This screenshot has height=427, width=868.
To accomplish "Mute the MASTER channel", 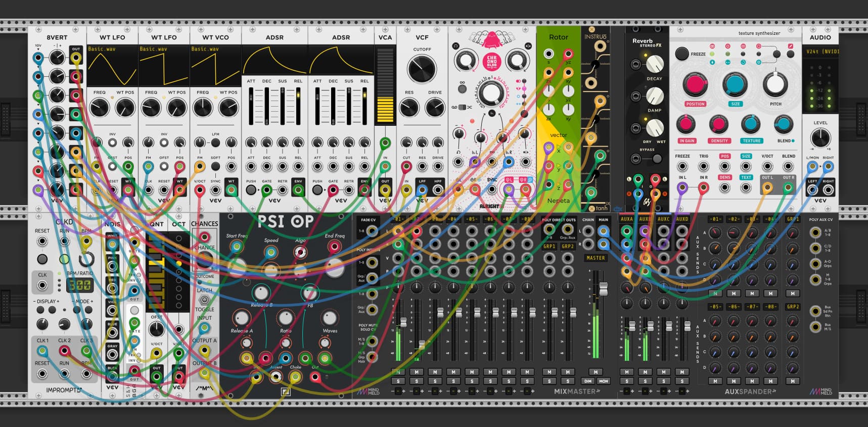I will [596, 372].
